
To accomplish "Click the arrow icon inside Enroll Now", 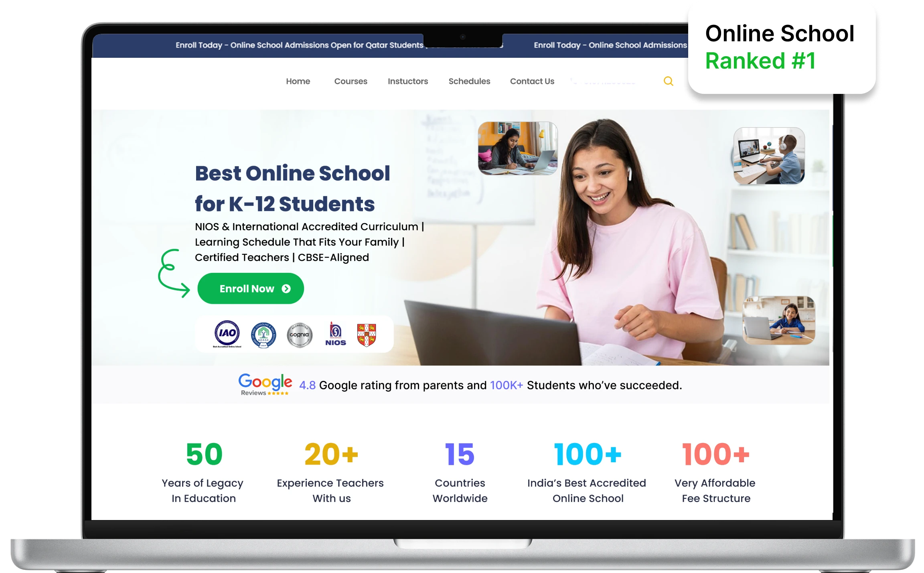I will click(x=286, y=289).
